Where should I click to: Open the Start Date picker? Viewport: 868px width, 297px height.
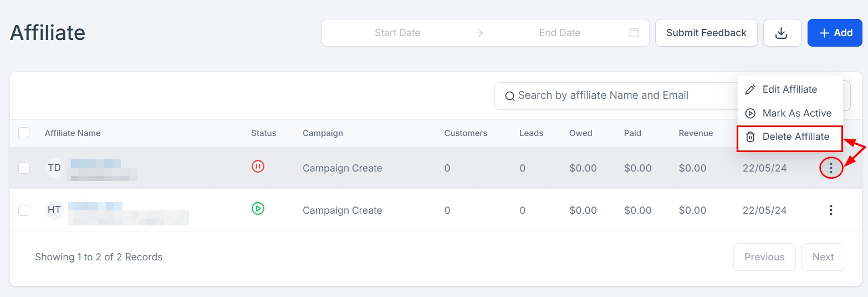[397, 33]
